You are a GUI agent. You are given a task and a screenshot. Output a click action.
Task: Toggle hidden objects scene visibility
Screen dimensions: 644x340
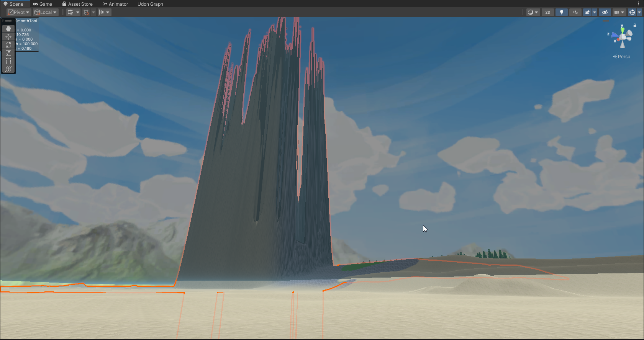[605, 12]
